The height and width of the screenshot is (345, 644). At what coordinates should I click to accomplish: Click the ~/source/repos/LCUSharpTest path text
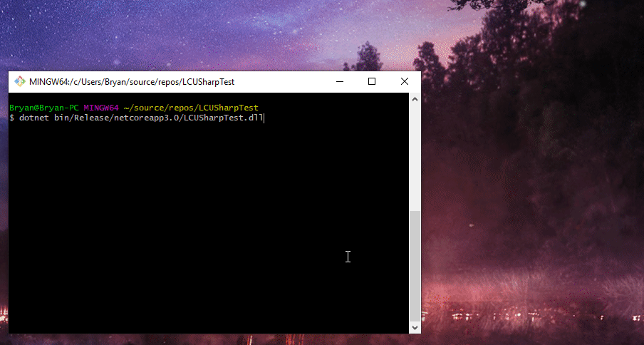point(191,108)
